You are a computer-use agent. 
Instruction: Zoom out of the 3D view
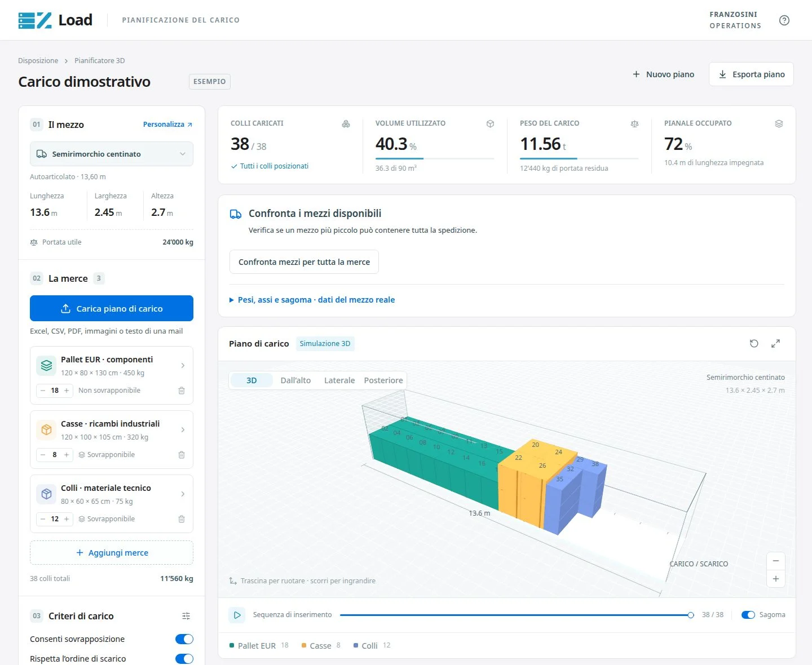(776, 561)
